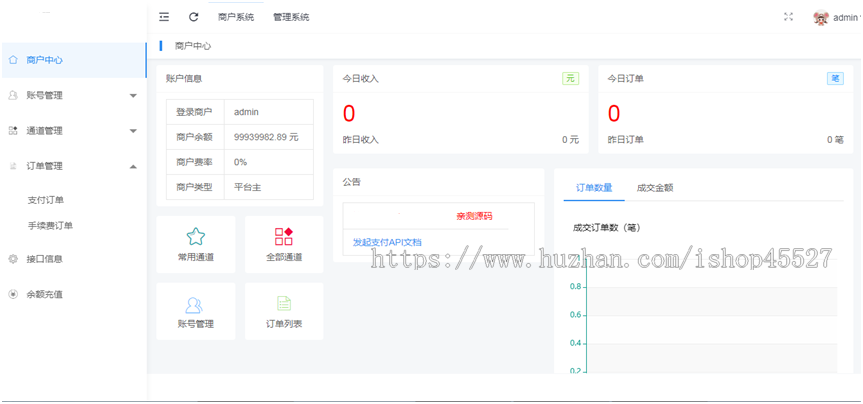Click the 公告 panel heading

352,182
